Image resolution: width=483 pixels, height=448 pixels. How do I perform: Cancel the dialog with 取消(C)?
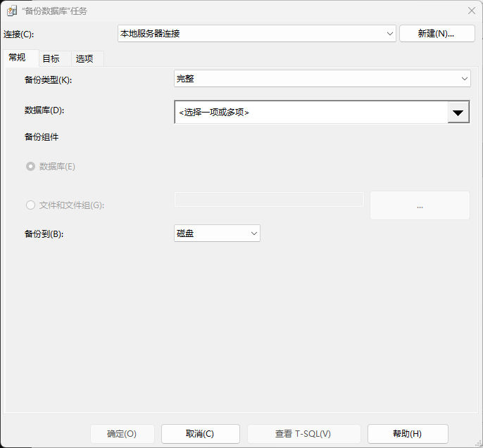[200, 434]
